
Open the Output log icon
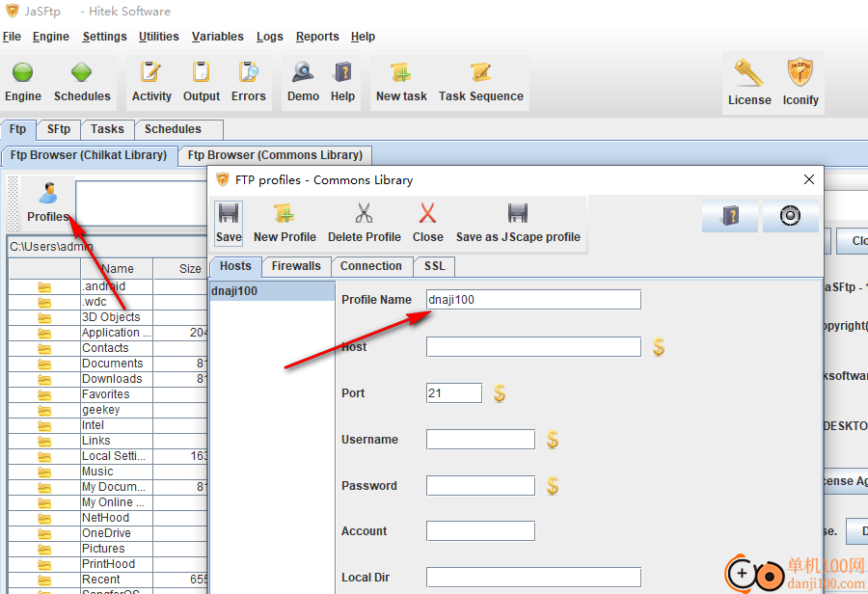[x=202, y=82]
